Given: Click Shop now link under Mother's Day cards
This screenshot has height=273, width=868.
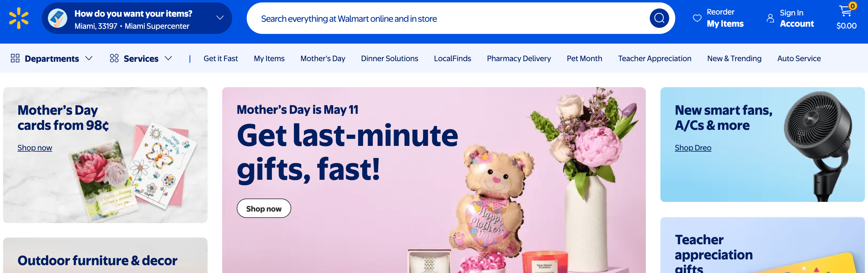Looking at the screenshot, I should point(35,147).
